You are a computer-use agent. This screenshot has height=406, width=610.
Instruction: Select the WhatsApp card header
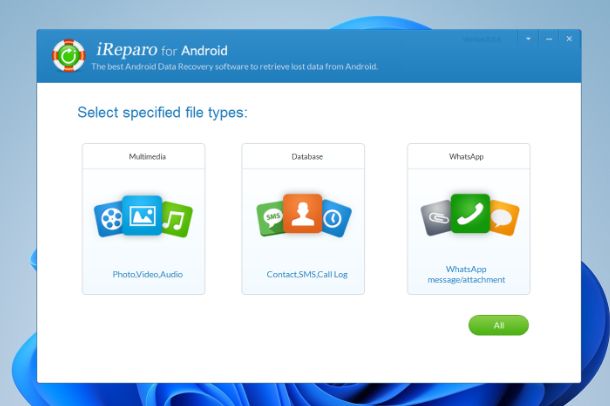[x=469, y=156]
